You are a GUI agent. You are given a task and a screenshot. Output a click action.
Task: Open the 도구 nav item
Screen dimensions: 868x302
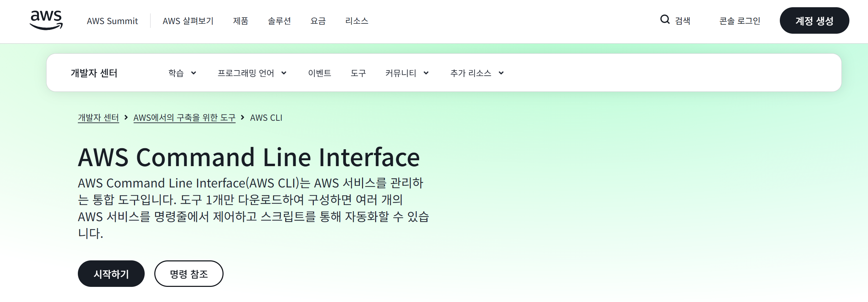(x=358, y=73)
